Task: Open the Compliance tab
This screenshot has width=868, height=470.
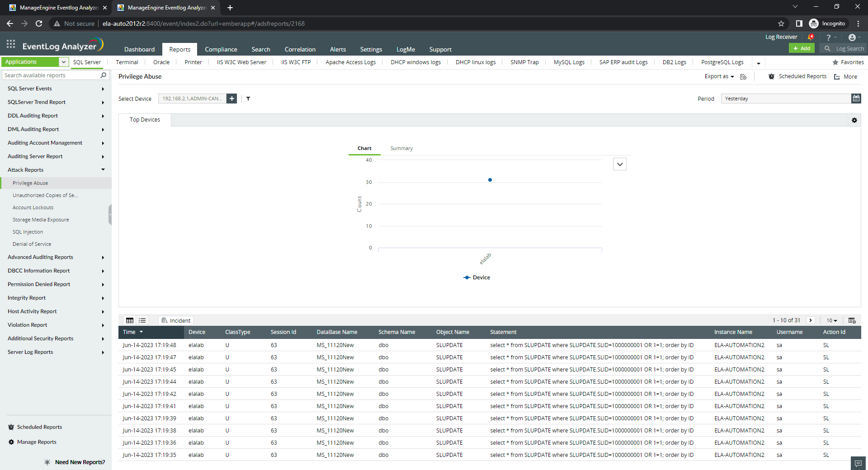Action: (x=221, y=49)
